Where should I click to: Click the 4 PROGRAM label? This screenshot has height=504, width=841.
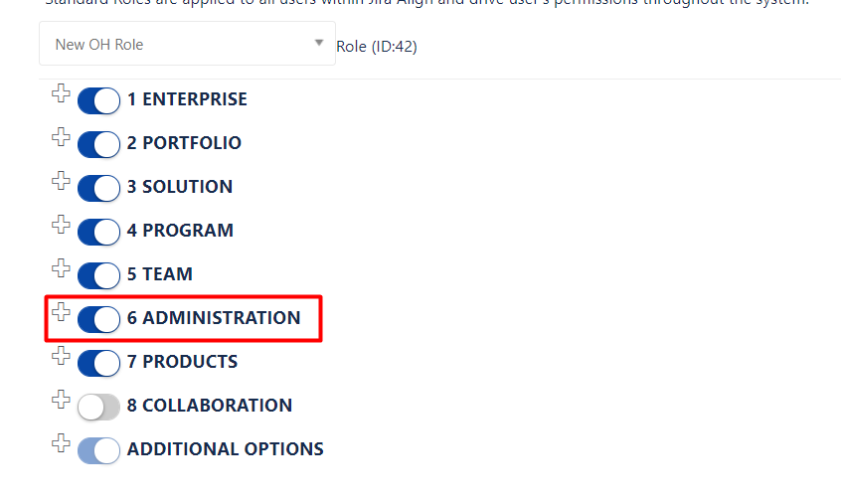coord(180,231)
